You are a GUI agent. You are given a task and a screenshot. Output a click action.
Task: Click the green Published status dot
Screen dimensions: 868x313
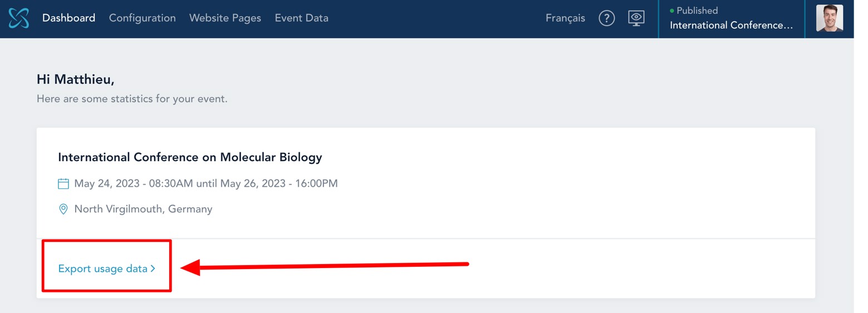tap(672, 11)
